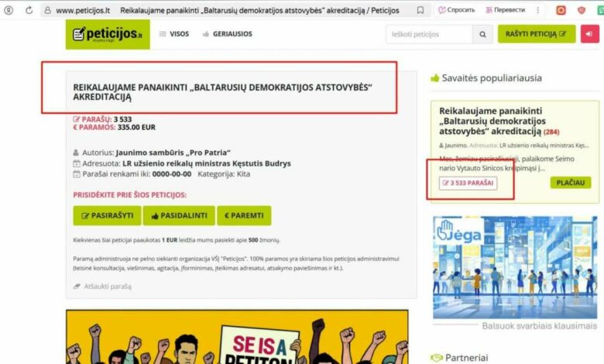Open the peticijos.lt logo homepage

tap(108, 34)
